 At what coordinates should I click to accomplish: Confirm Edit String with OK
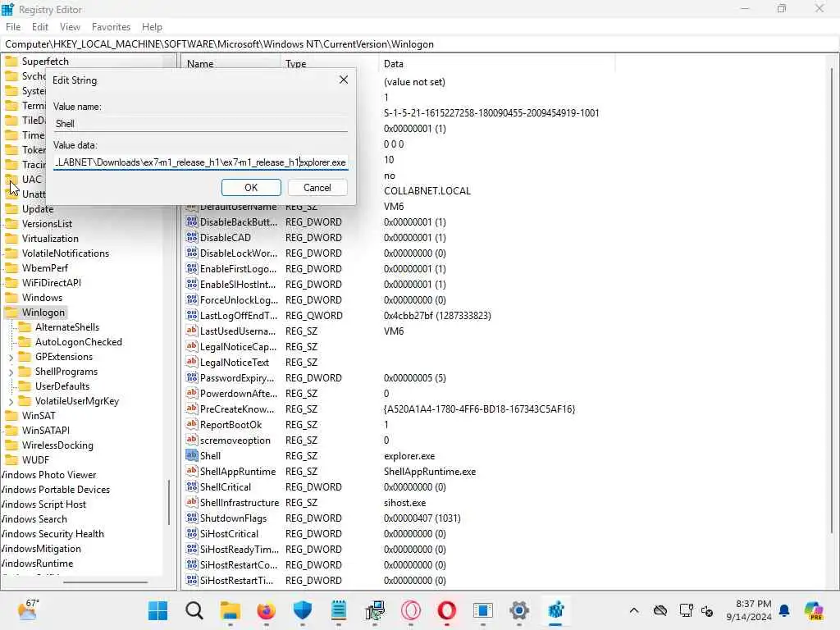pyautogui.click(x=251, y=188)
